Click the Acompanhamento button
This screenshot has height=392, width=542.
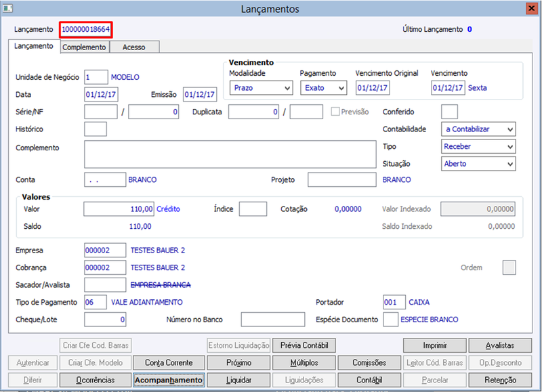[169, 380]
